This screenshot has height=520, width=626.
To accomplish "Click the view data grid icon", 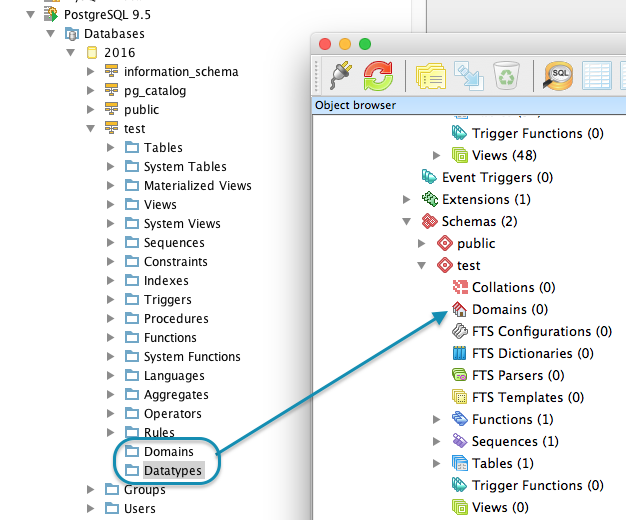I will pos(596,75).
